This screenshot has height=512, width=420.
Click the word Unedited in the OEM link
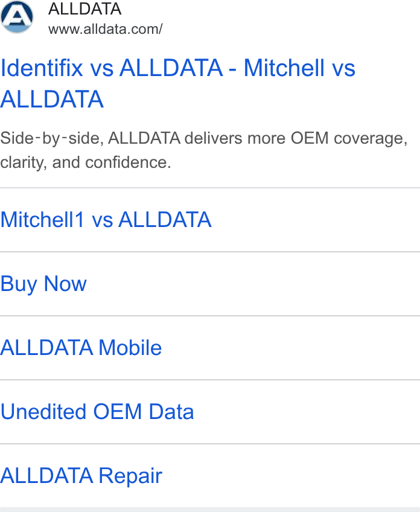tap(43, 411)
